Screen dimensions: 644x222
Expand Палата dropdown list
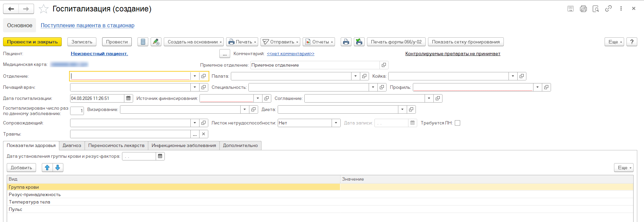(356, 76)
